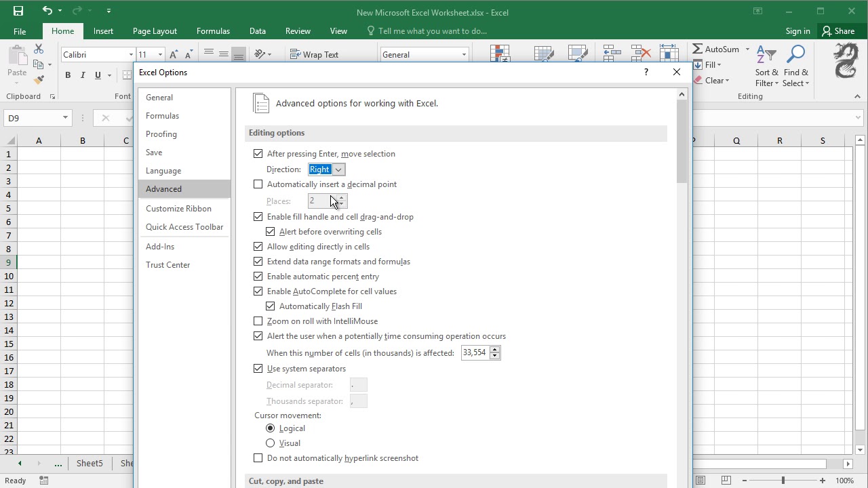Click the Format Cells icon
This screenshot has height=488, width=868.
[x=669, y=54]
